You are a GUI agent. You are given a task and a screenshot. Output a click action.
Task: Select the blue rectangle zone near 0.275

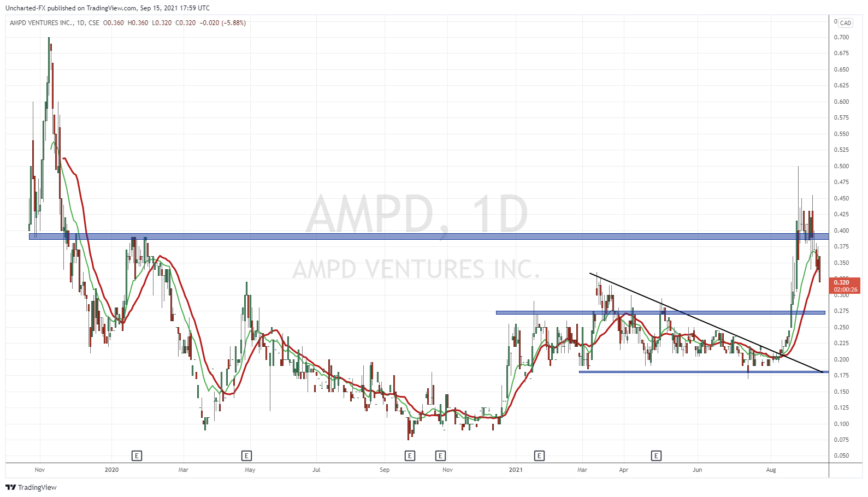click(x=660, y=312)
